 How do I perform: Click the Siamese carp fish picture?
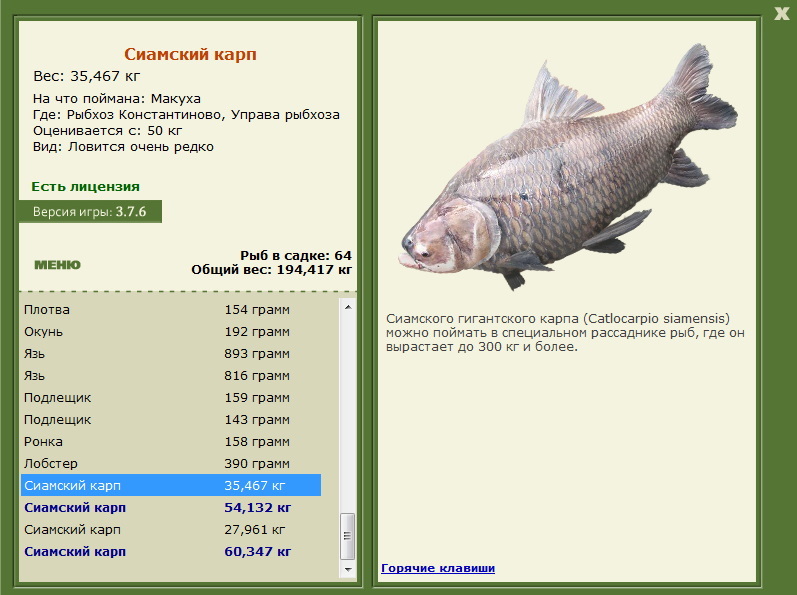[x=567, y=168]
